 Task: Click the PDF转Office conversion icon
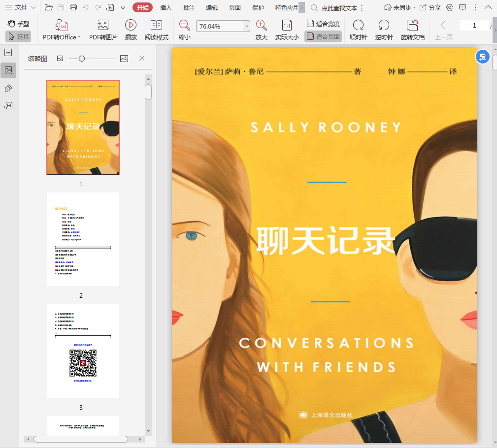pyautogui.click(x=62, y=26)
